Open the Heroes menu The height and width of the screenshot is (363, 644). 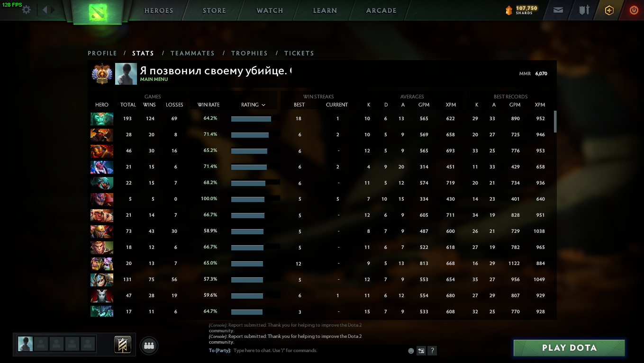pos(159,10)
